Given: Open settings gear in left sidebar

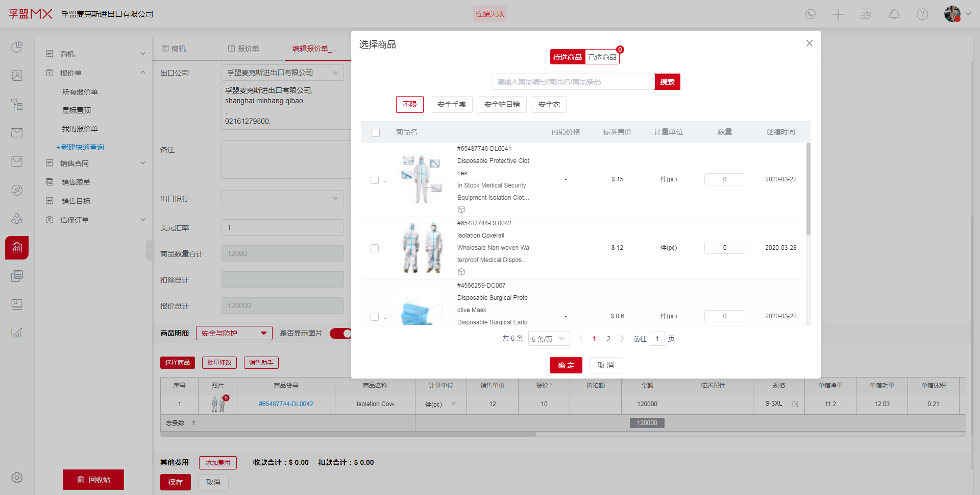Looking at the screenshot, I should coord(17,478).
